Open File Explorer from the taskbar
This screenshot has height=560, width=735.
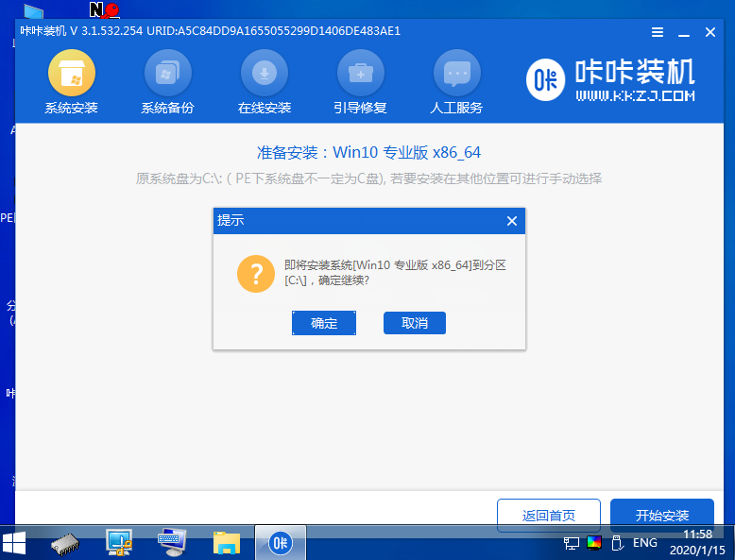pyautogui.click(x=227, y=543)
